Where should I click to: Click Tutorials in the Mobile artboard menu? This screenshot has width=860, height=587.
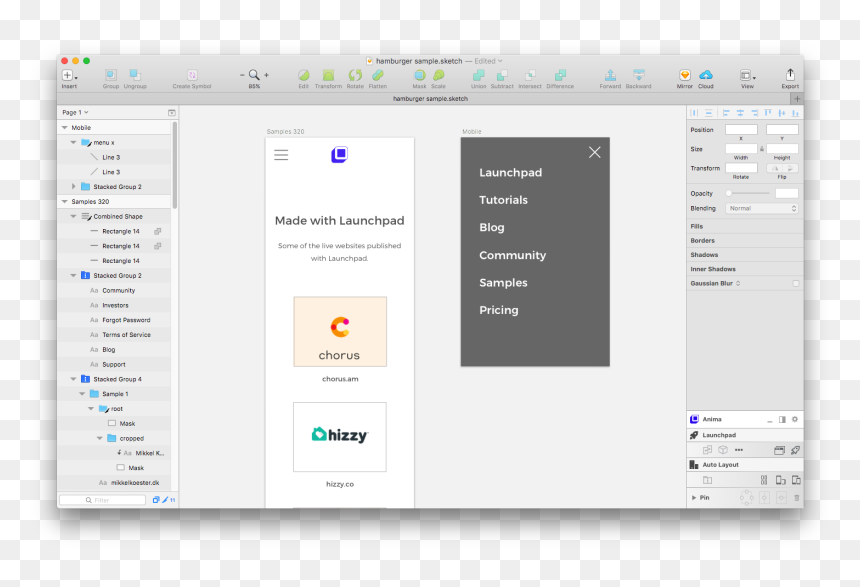click(x=503, y=200)
